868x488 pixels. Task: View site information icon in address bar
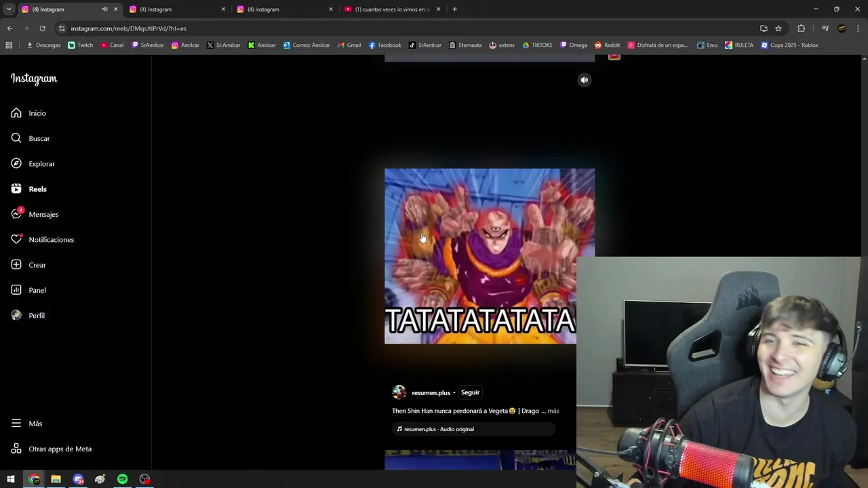click(x=62, y=28)
